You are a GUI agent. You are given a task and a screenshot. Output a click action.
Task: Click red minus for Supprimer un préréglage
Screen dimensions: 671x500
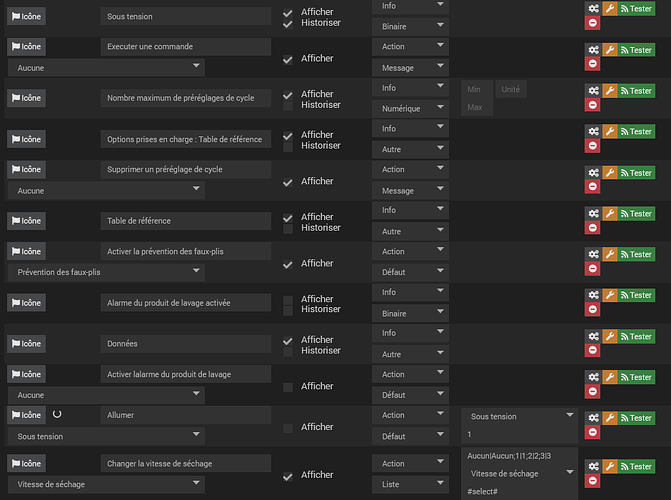[x=593, y=188]
